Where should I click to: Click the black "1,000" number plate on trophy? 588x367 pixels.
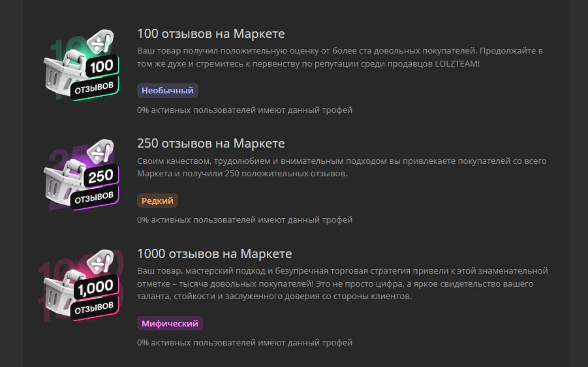(x=97, y=285)
